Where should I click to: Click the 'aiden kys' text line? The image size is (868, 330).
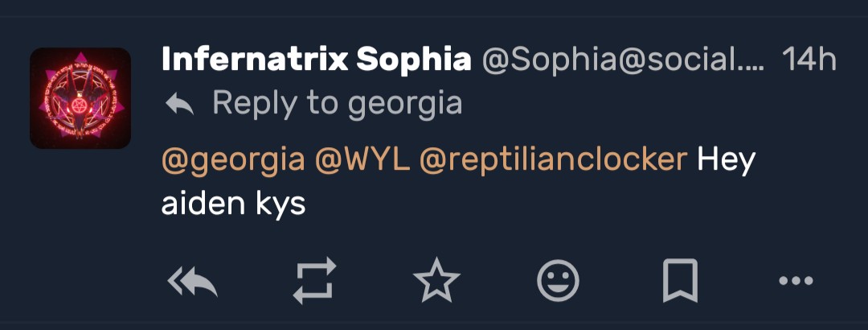[x=233, y=204]
